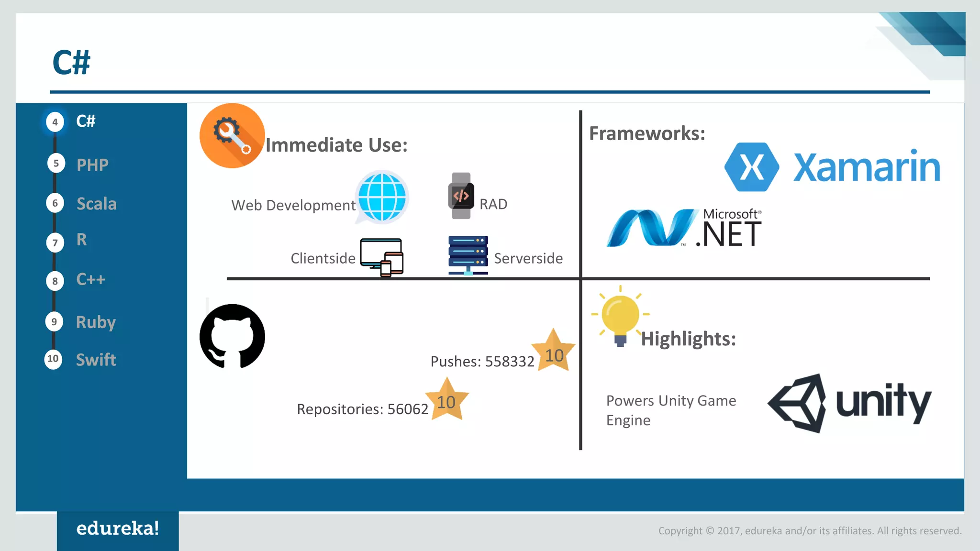Select PHP in the language list
The image size is (980, 551).
click(x=92, y=165)
